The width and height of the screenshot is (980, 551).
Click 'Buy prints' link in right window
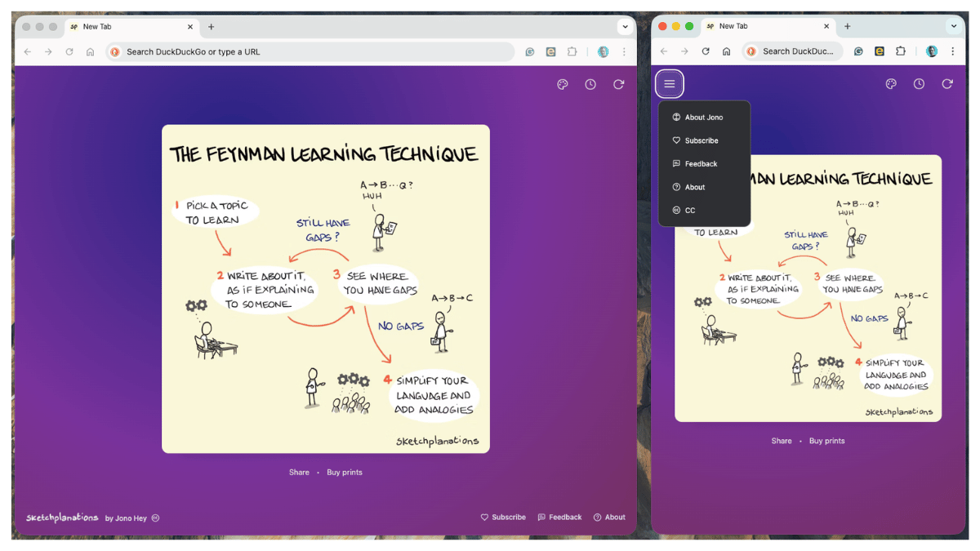click(x=827, y=441)
